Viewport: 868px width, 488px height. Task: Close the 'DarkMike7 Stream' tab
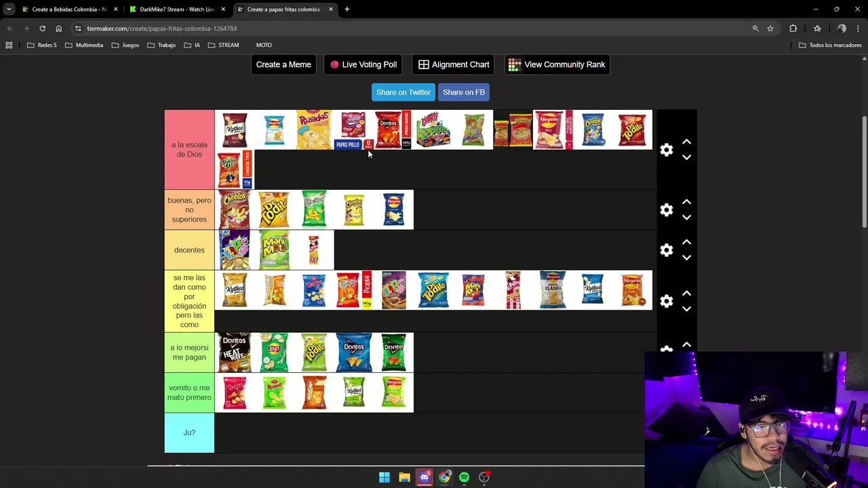pyautogui.click(x=223, y=9)
